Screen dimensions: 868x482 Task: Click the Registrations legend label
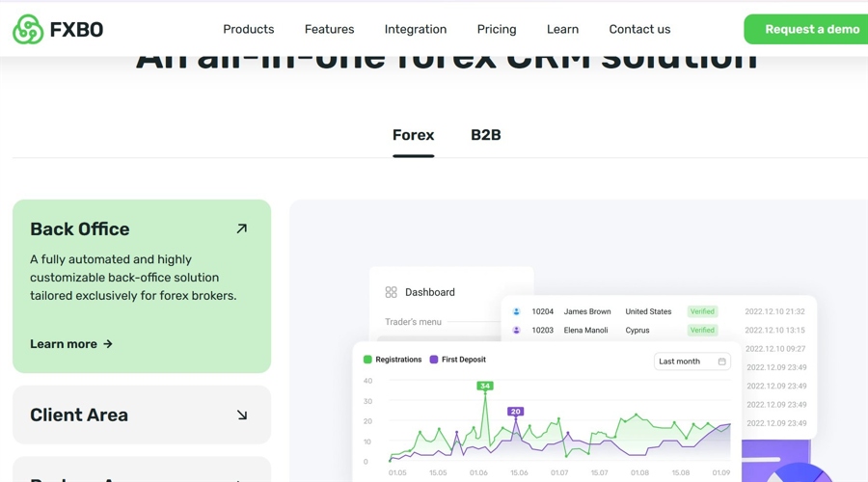(398, 360)
